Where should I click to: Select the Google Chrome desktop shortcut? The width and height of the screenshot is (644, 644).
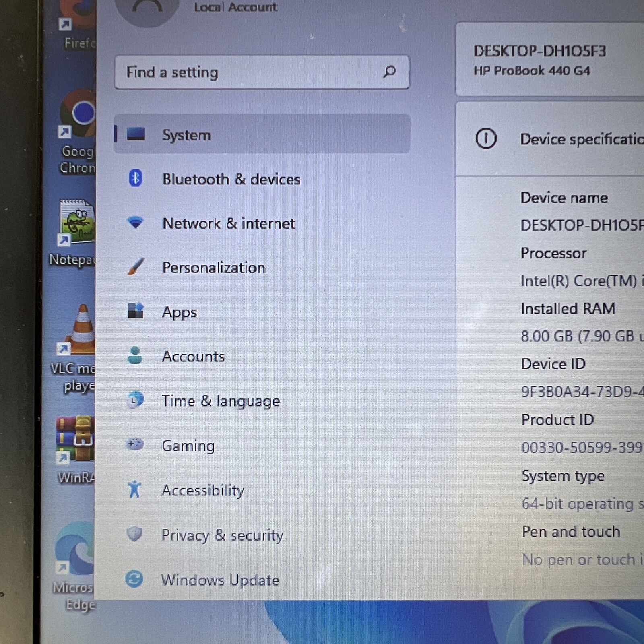78,133
